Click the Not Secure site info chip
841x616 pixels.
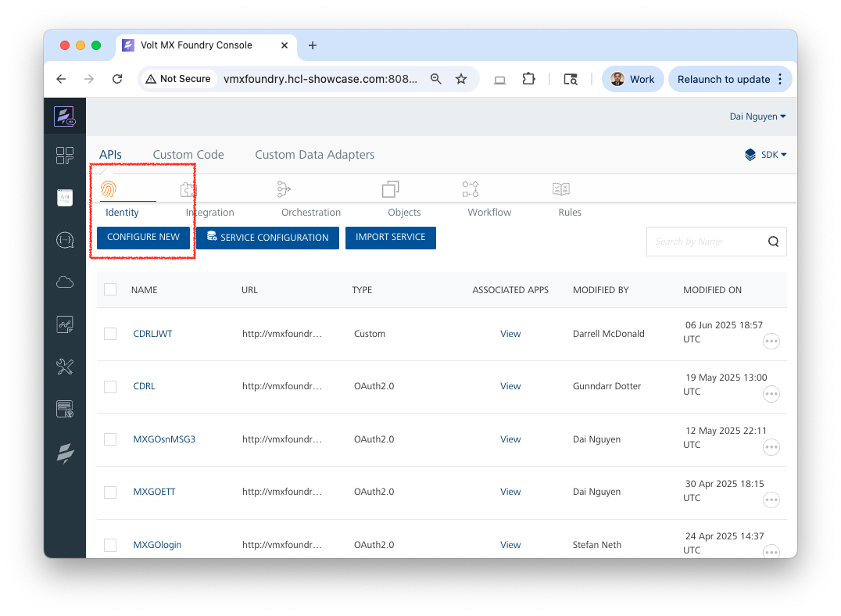tap(179, 79)
